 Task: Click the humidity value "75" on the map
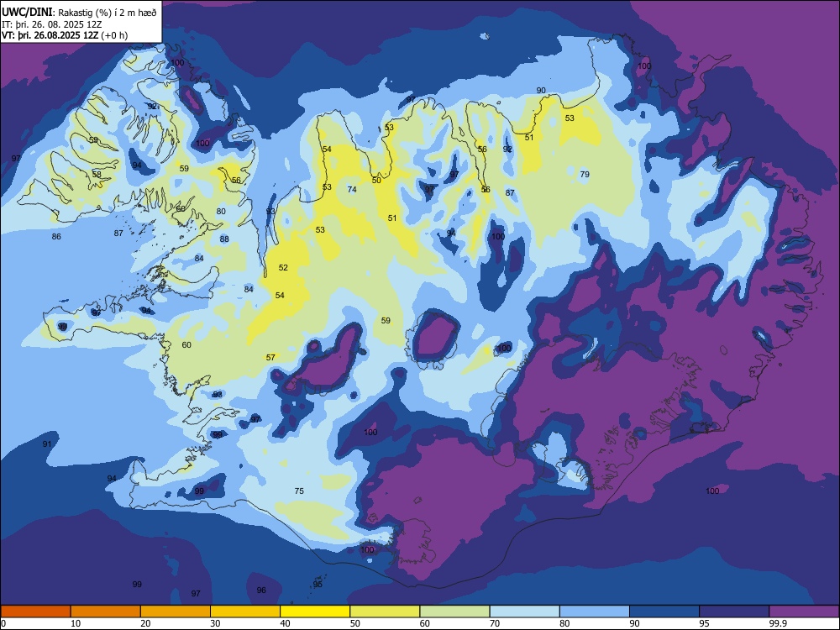[x=300, y=491]
